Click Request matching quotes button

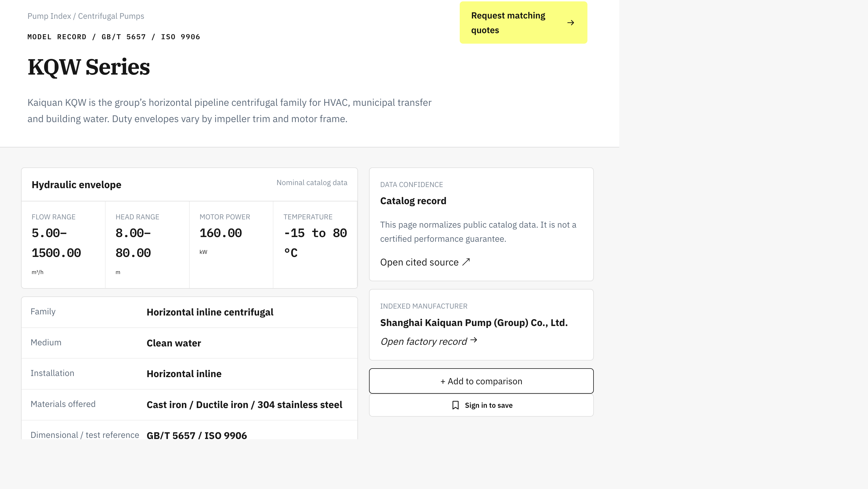click(523, 23)
